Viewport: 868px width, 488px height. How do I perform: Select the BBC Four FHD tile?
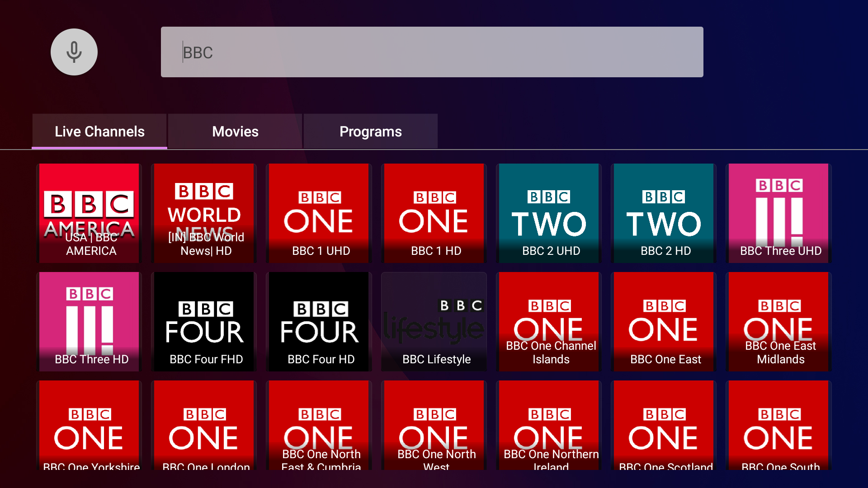204,322
